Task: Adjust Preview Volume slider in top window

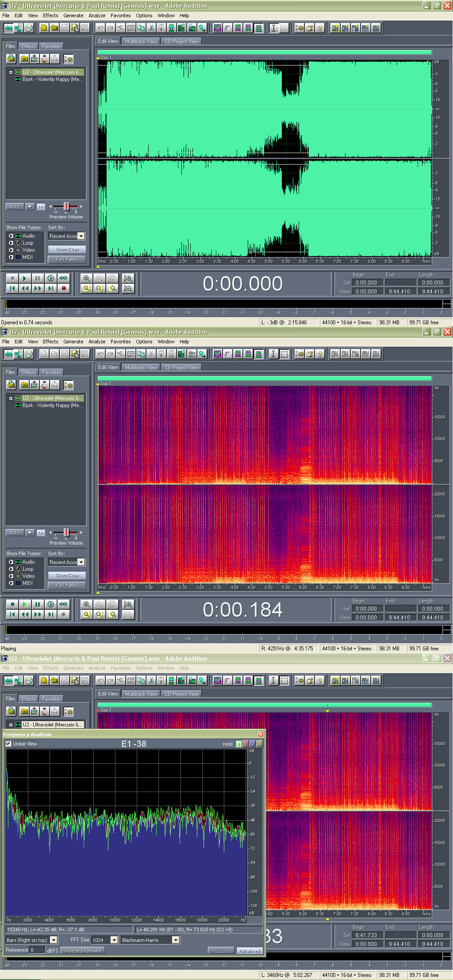Action: pyautogui.click(x=66, y=207)
